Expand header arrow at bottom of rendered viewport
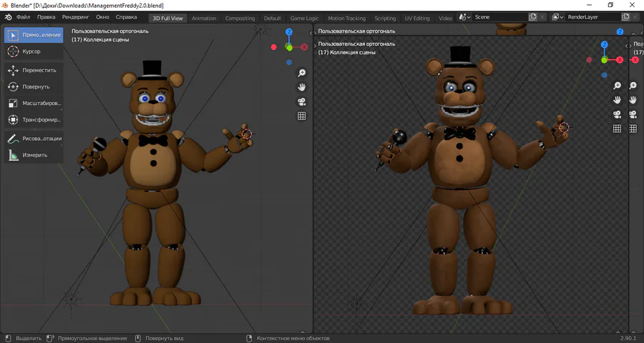The width and height of the screenshot is (644, 343). pyautogui.click(x=618, y=332)
